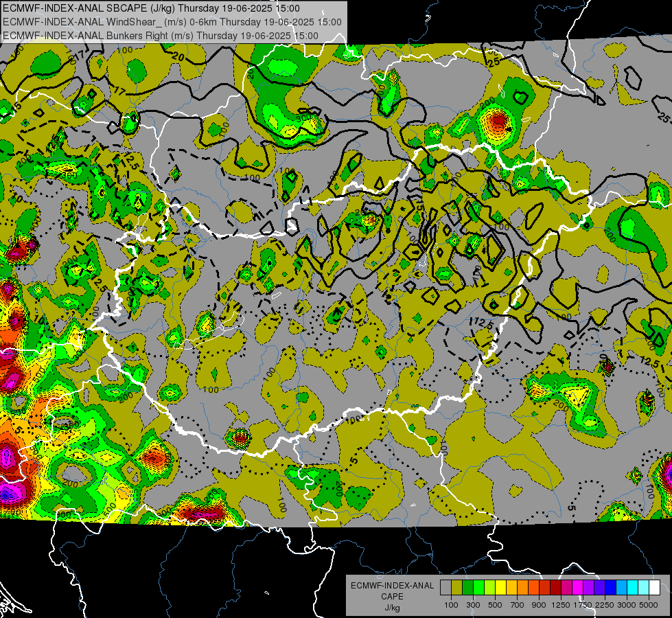Select the lime yellow-green legend swatch

(489, 588)
